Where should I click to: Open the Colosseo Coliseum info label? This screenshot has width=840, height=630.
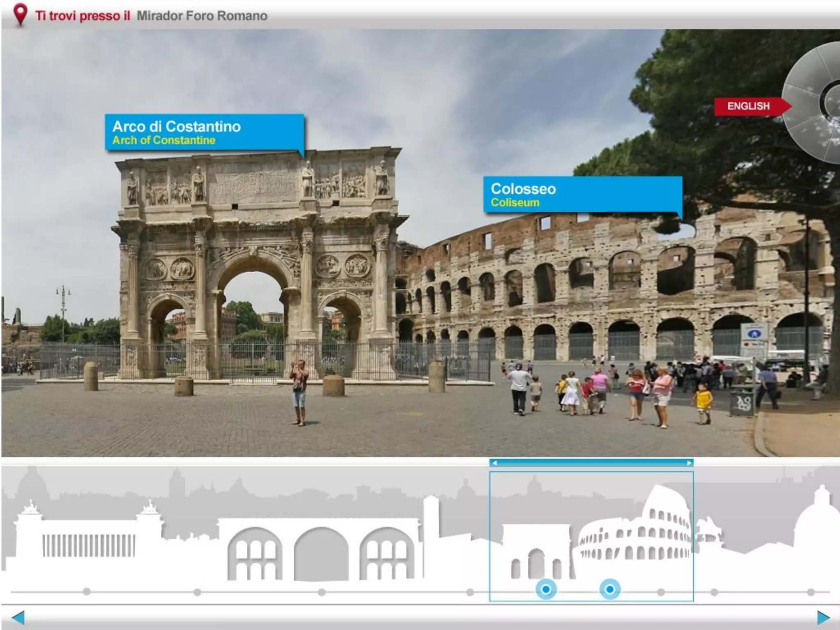(582, 195)
